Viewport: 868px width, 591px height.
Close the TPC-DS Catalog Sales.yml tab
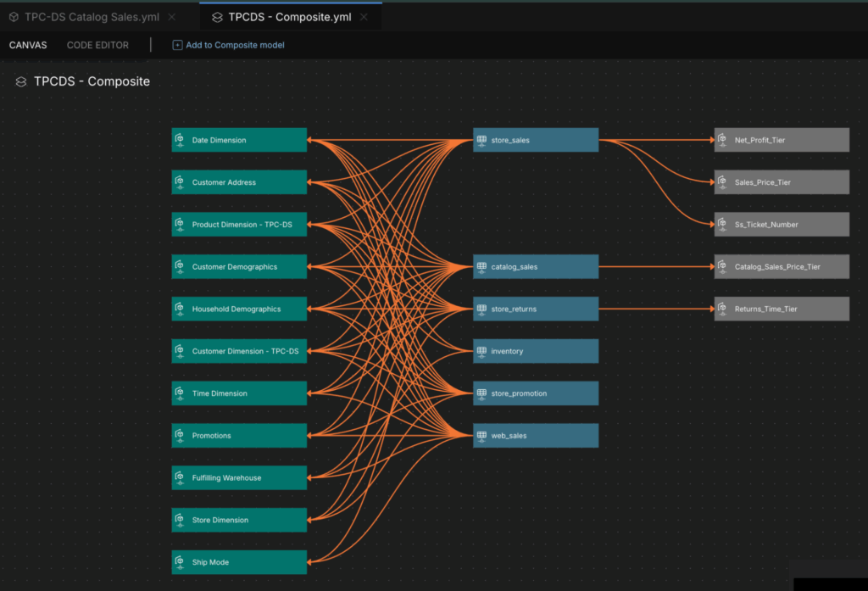(172, 17)
